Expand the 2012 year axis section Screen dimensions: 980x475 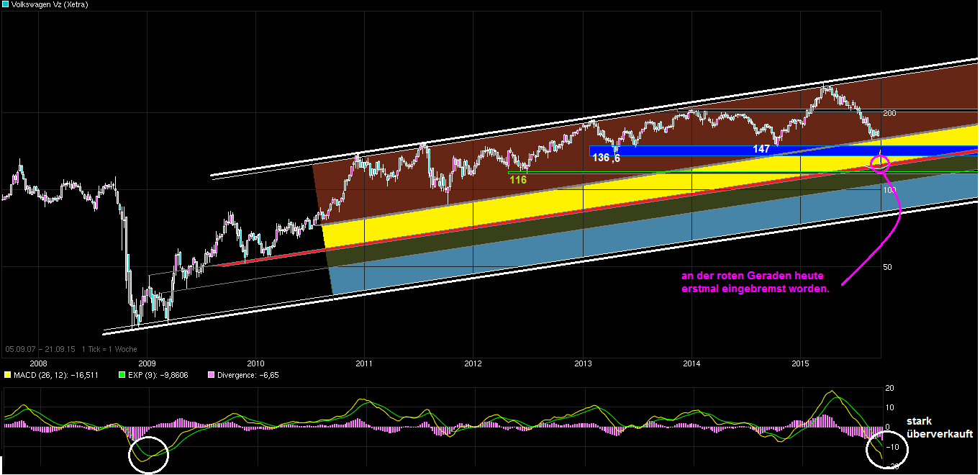[473, 364]
